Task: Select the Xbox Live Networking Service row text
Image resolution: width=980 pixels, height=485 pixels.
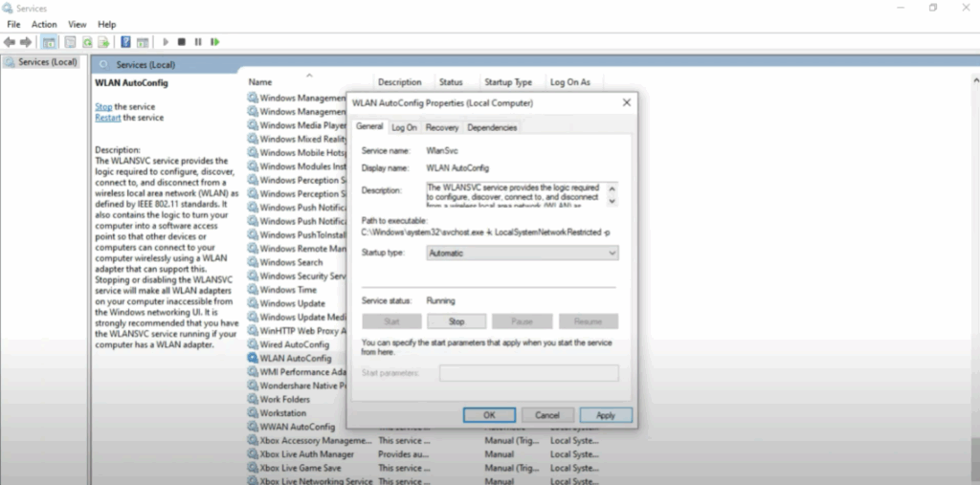Action: pos(316,480)
